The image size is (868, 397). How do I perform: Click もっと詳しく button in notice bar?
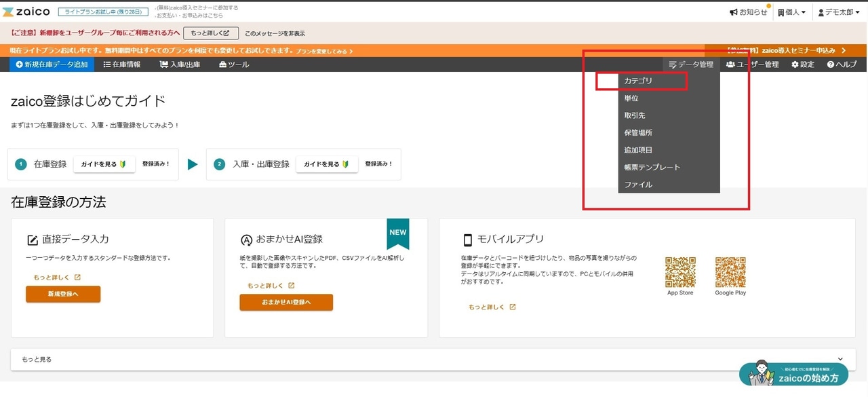click(211, 33)
